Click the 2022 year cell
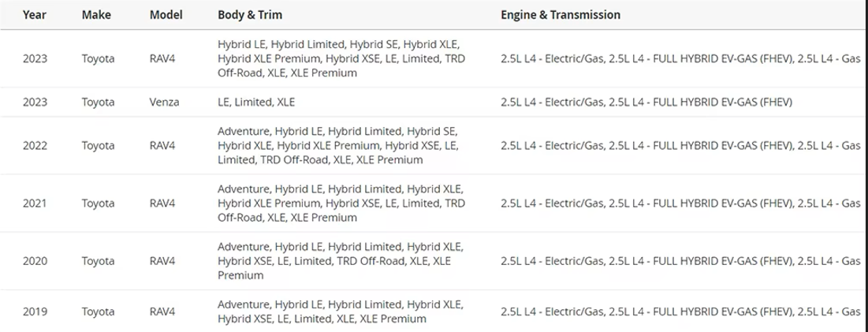The image size is (868, 332). [35, 146]
